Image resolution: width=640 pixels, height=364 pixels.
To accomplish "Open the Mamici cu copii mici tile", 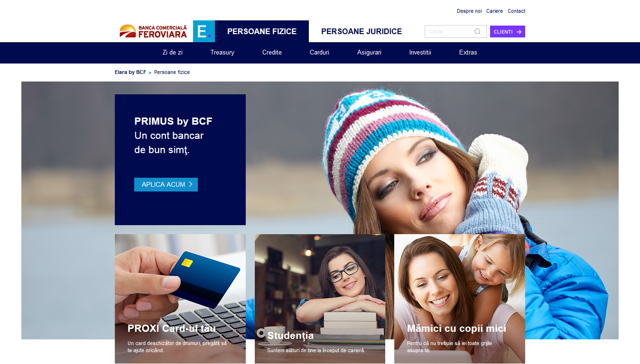I will 460,299.
